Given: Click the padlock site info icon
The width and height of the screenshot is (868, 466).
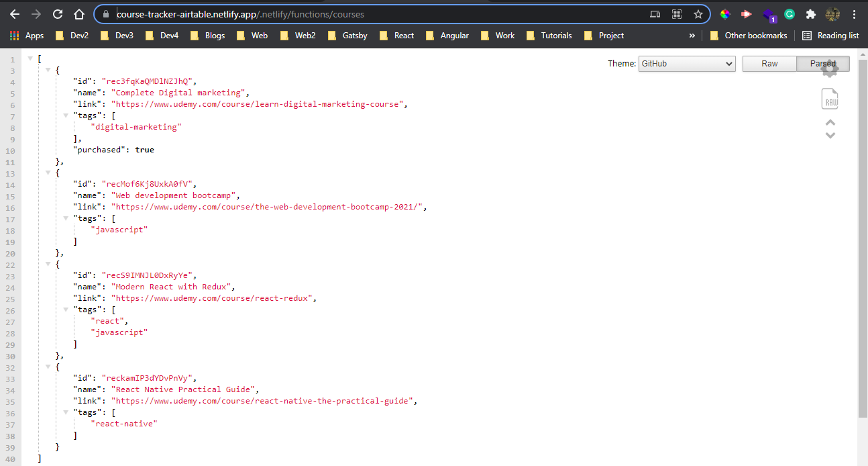Looking at the screenshot, I should tap(105, 14).
